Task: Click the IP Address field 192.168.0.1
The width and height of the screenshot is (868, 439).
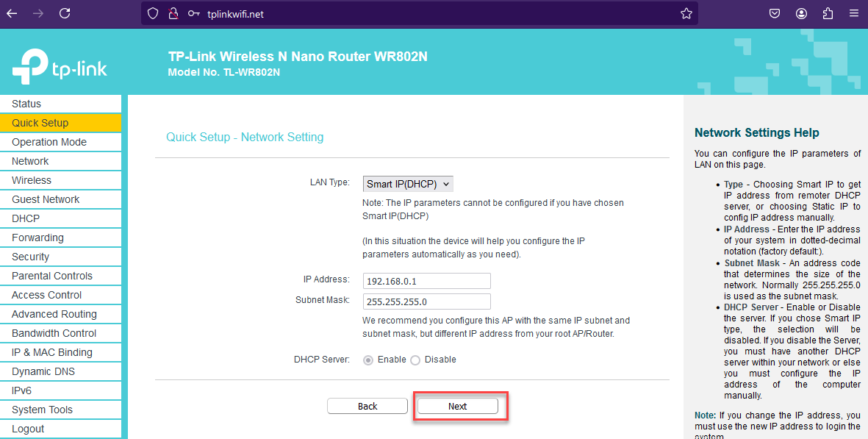Action: point(426,281)
